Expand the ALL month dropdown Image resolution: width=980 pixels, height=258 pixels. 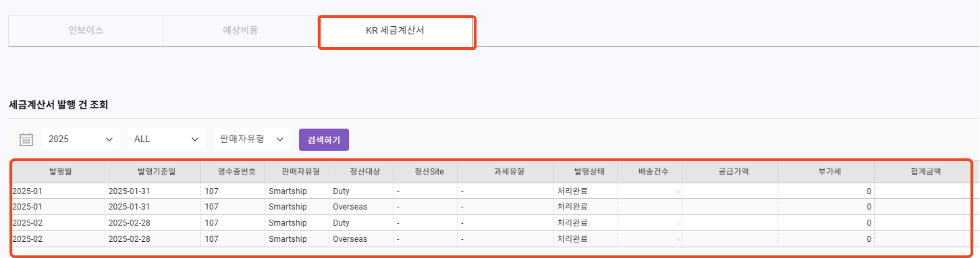[x=167, y=139]
